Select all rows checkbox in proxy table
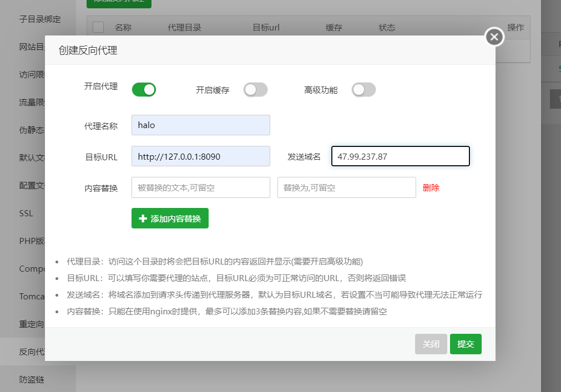Screen dimensions: 561x392 98,27
